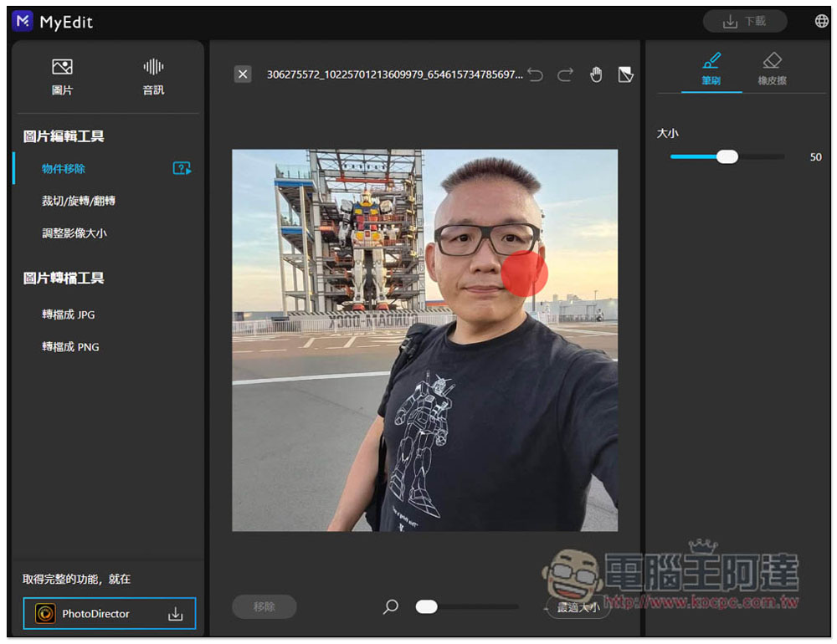This screenshot has height=644, width=837.
Task: Select the hand pan tool
Action: point(596,74)
